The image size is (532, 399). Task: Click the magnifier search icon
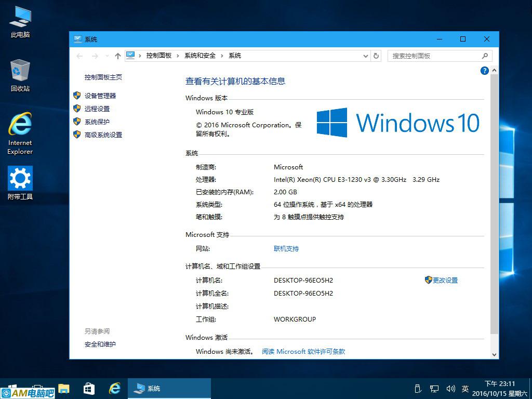point(485,56)
